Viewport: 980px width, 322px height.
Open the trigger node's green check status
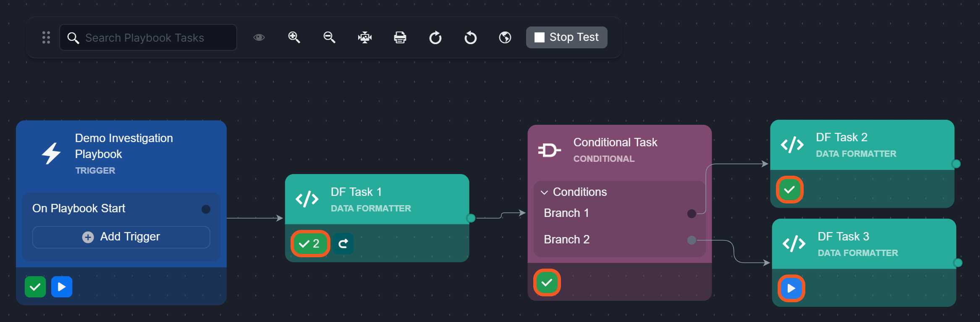click(x=35, y=287)
